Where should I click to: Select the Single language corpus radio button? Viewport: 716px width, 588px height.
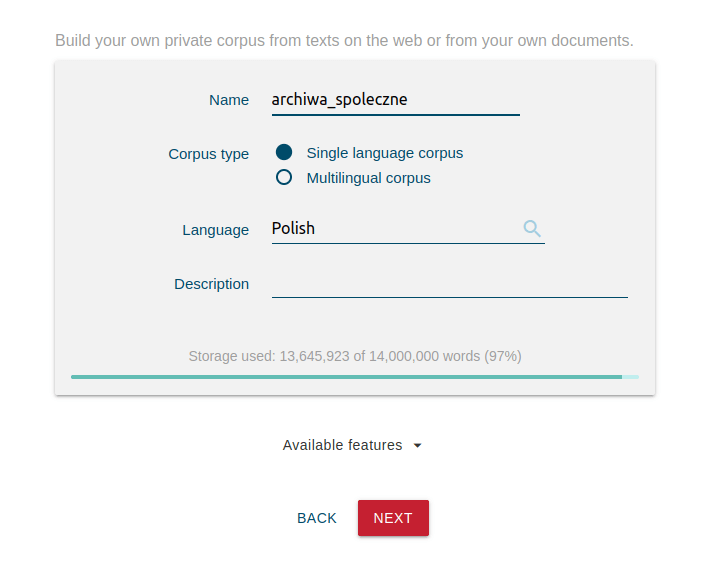point(284,152)
